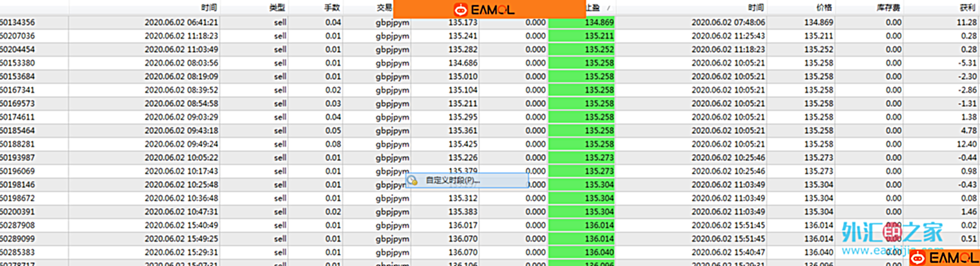Screen dimensions: 980x266
Task: Sort by the 类型 column header
Action: [277, 8]
